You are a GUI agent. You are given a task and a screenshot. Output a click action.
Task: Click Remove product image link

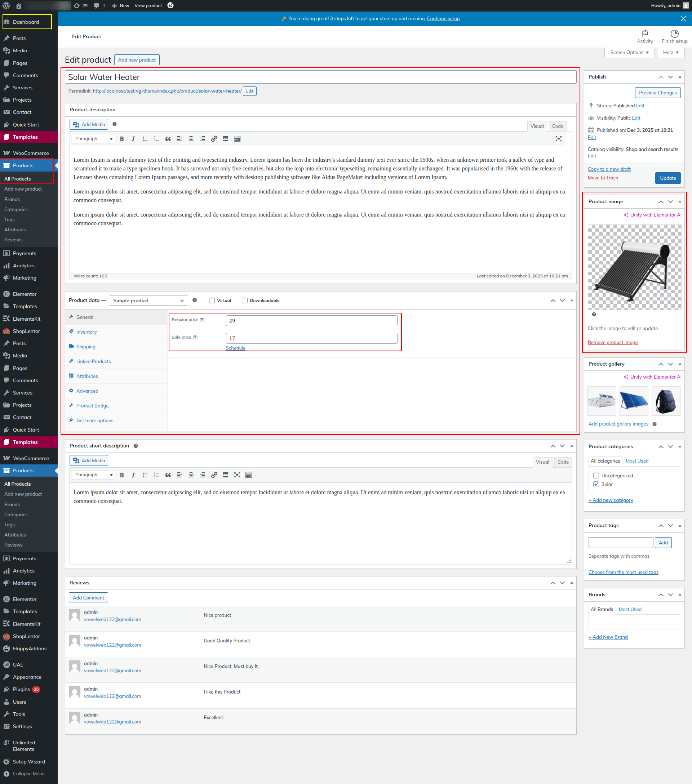(612, 342)
